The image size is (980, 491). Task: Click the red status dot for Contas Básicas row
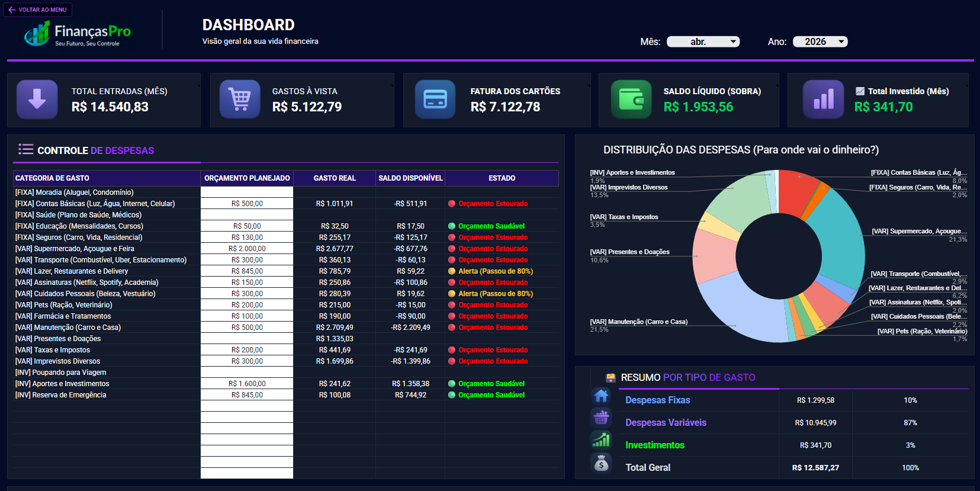tap(452, 204)
